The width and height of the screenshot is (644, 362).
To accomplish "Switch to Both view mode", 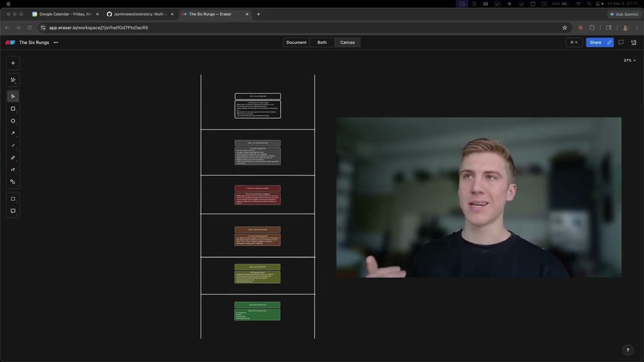I will 322,42.
